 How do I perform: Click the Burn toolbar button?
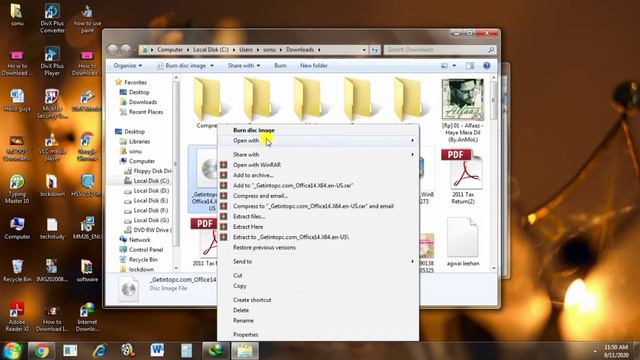pos(280,66)
